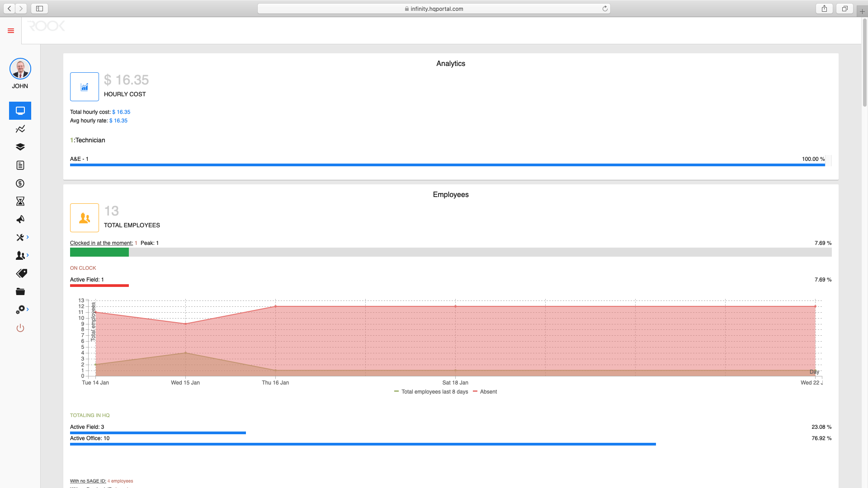Click the Clocked in at the moment link
This screenshot has height=488, width=868.
101,243
